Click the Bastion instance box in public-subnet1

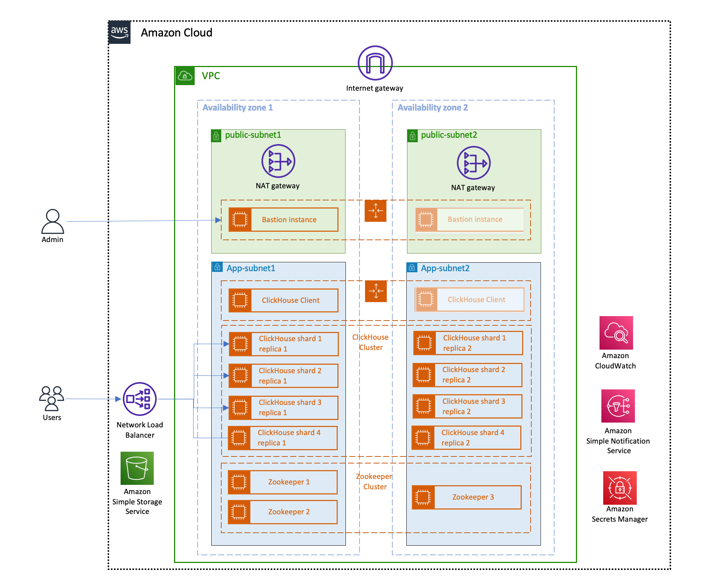(x=283, y=220)
